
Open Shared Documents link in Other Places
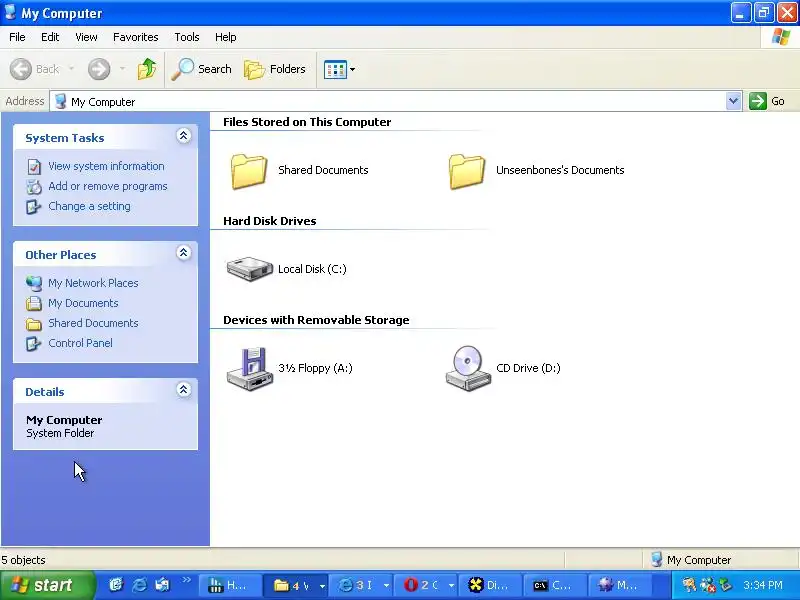tap(93, 323)
